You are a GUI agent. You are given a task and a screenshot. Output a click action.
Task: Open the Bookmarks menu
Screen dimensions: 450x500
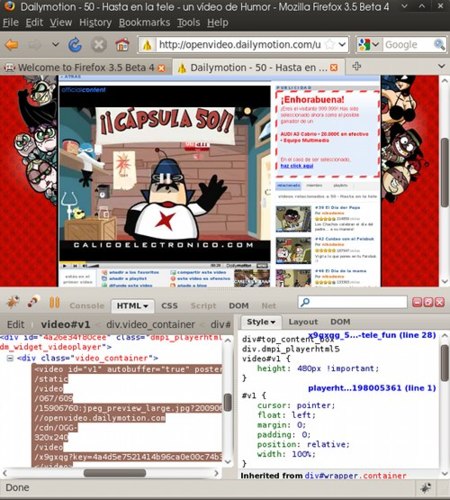[x=144, y=22]
